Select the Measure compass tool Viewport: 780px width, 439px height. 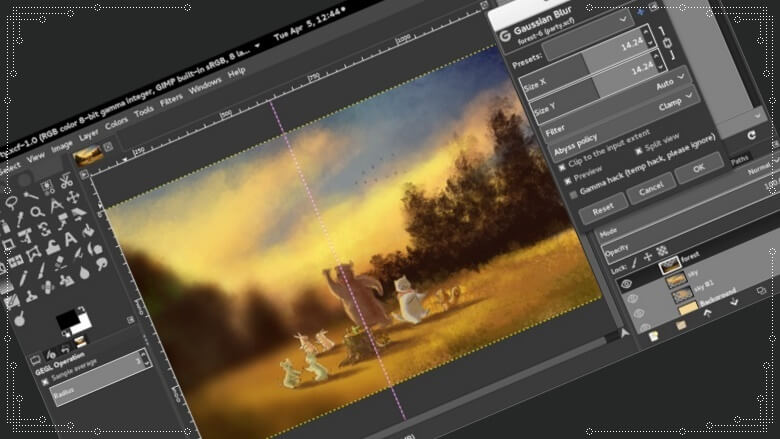pos(56,205)
